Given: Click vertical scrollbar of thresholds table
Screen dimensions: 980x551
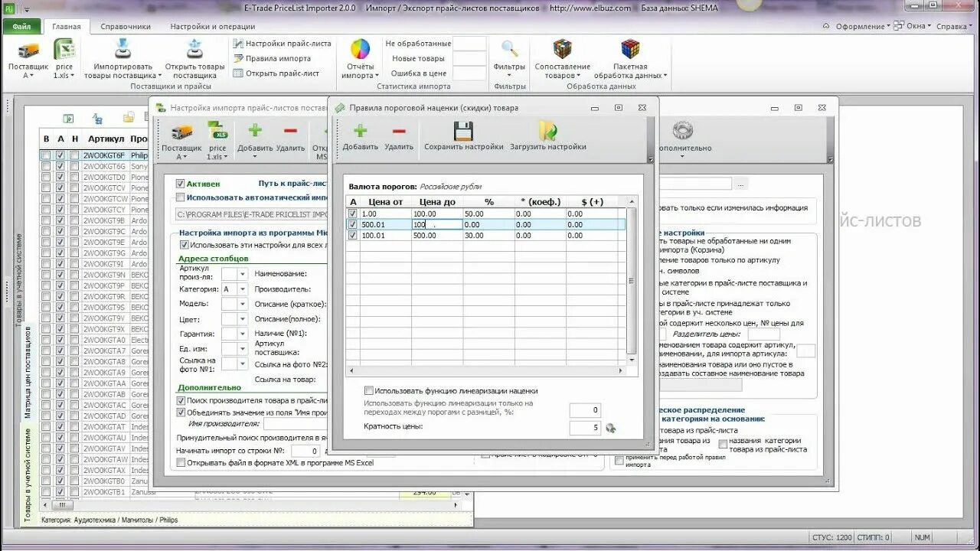Looking at the screenshot, I should [x=632, y=279].
